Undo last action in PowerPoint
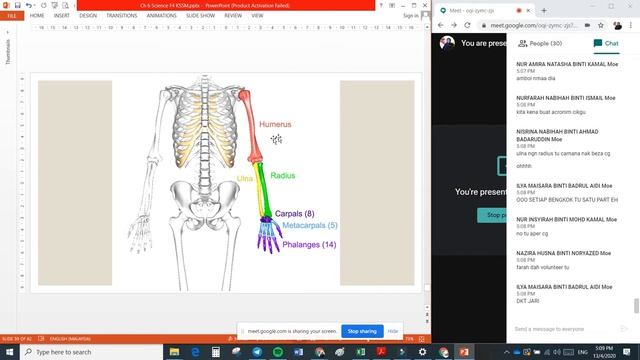Viewport: 640px width, 360px height. tap(28, 5)
